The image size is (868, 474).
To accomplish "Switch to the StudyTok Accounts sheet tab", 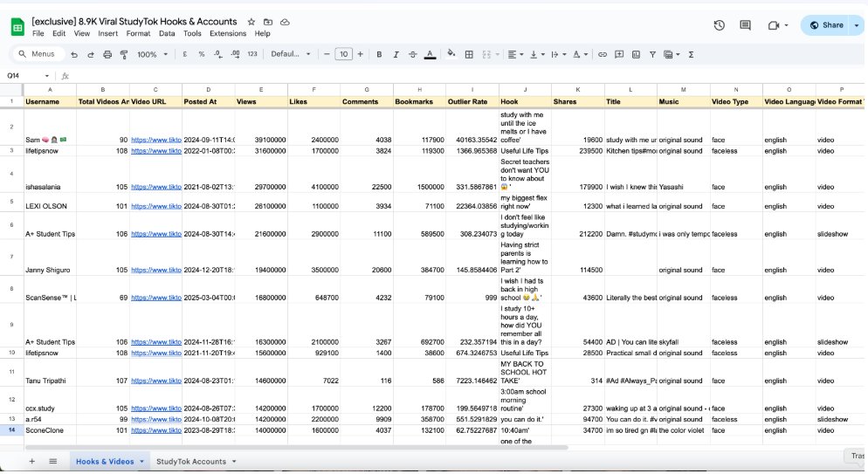I will tap(190, 461).
